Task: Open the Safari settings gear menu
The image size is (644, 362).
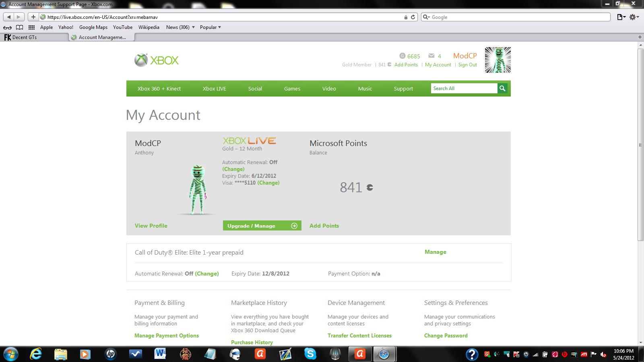Action: coord(634,17)
